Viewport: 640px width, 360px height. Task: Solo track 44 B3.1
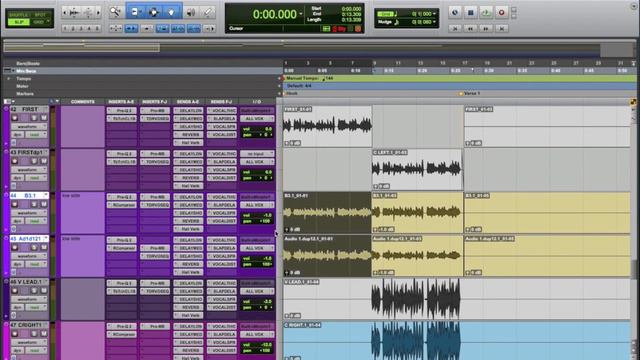pos(34,204)
